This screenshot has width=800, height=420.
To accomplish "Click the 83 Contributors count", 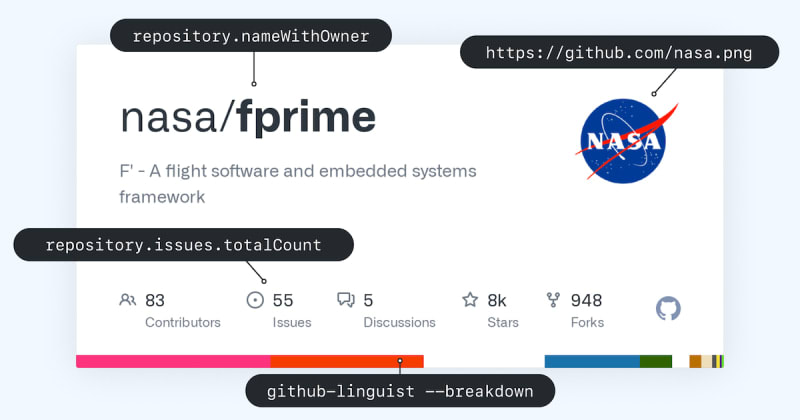I will (x=155, y=300).
